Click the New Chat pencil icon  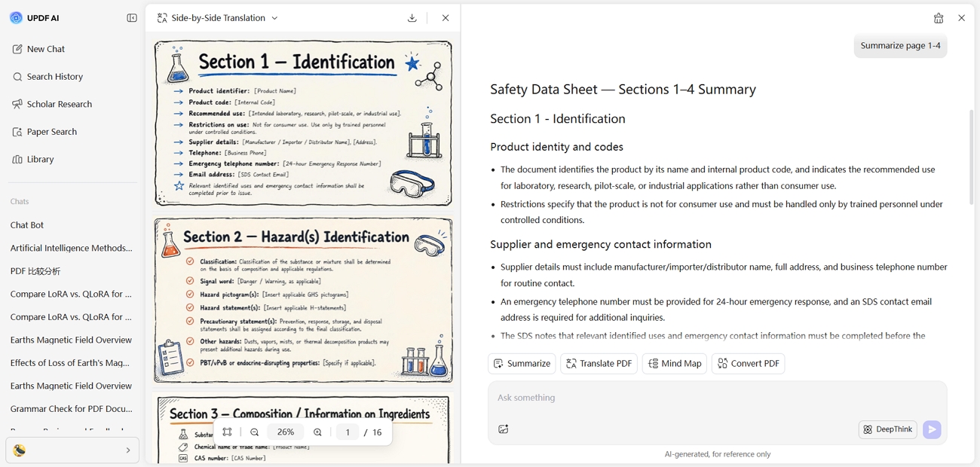[17, 49]
